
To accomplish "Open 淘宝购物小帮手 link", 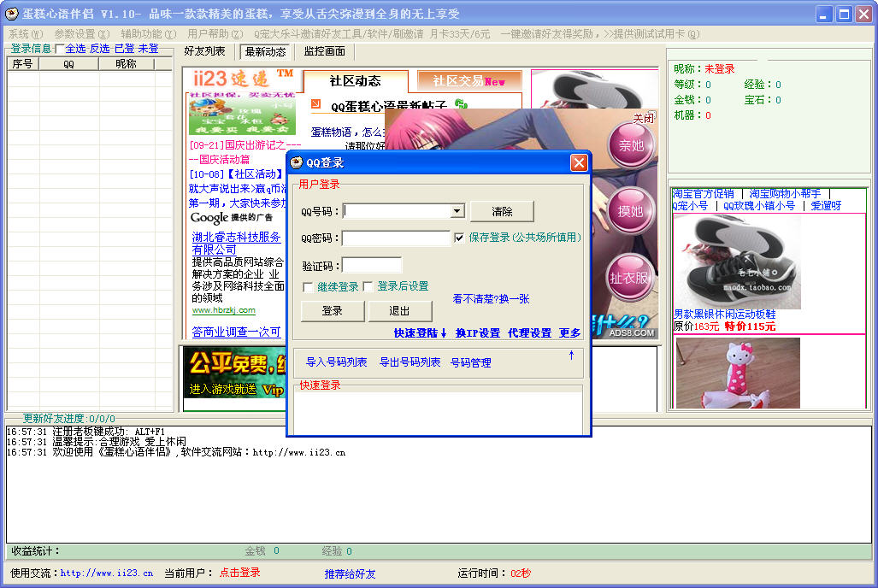I will coord(785,194).
